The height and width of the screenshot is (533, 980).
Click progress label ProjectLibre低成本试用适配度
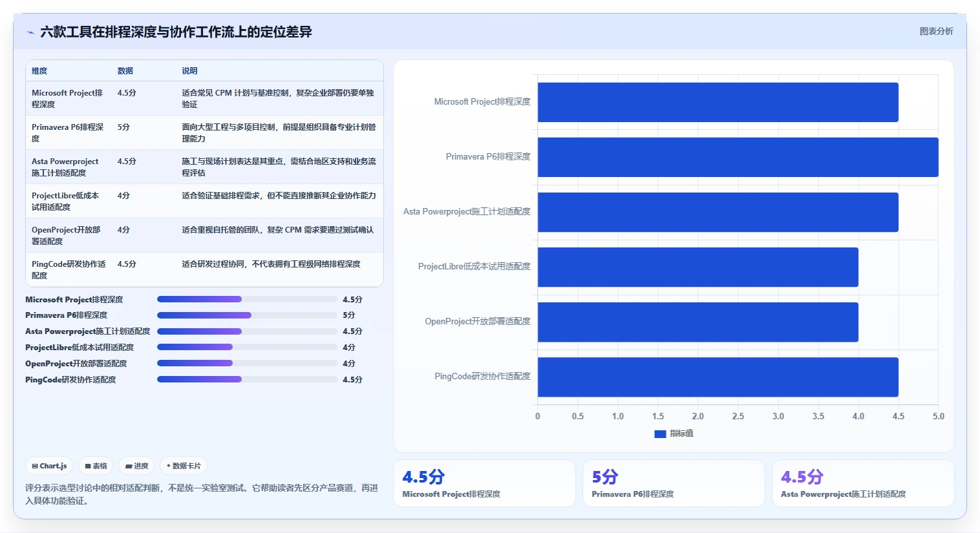(80, 348)
